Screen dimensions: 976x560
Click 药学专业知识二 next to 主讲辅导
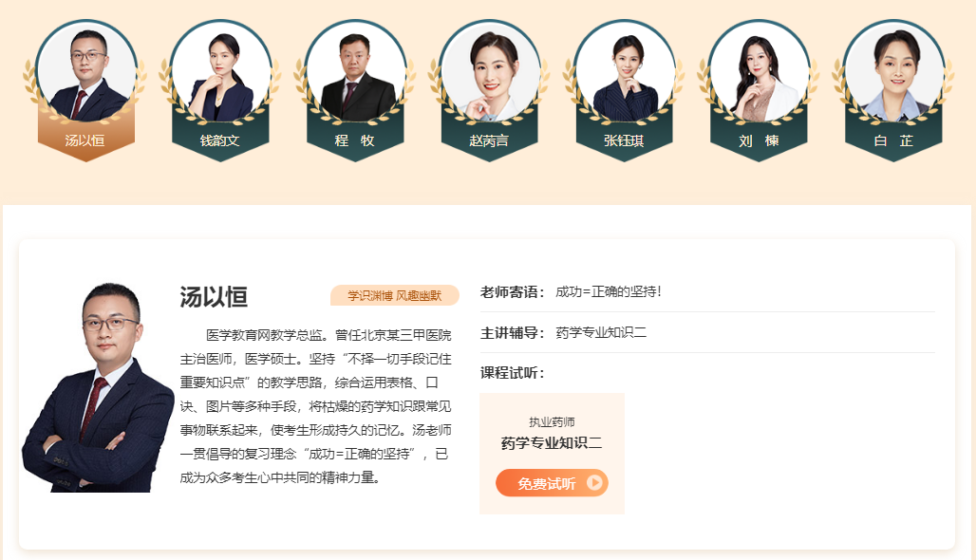[x=601, y=333]
